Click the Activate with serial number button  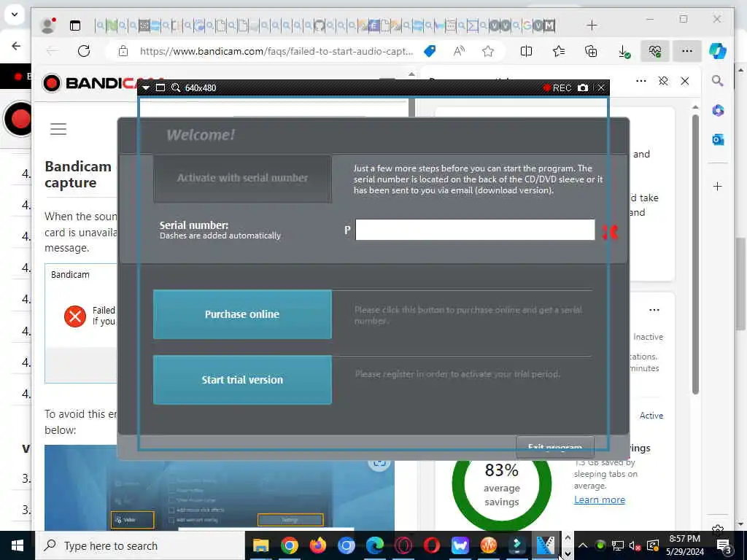pos(242,178)
